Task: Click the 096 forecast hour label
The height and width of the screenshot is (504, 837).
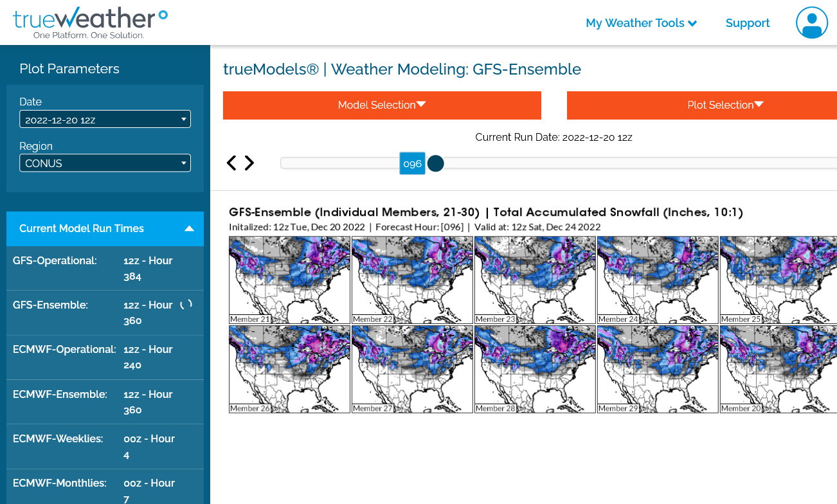Action: point(412,163)
